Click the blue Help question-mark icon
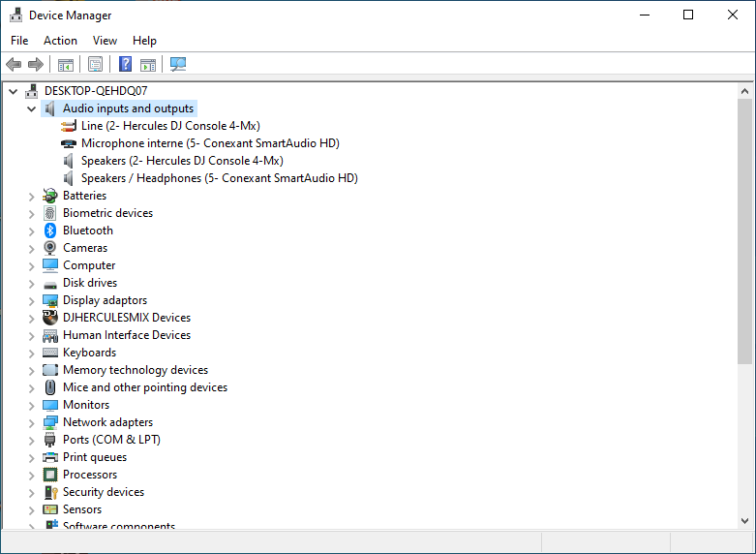 (126, 64)
